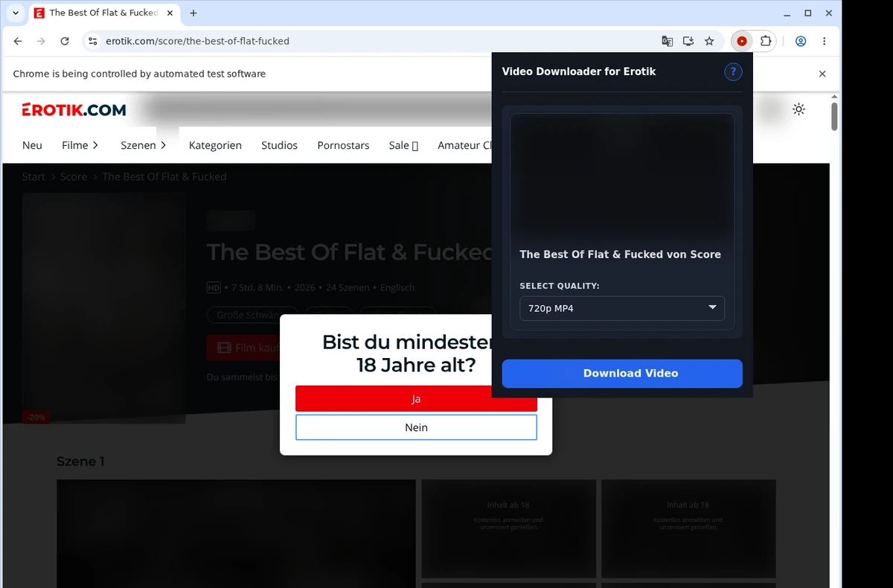This screenshot has width=893, height=588.
Task: Open a new browser tab
Action: [193, 13]
